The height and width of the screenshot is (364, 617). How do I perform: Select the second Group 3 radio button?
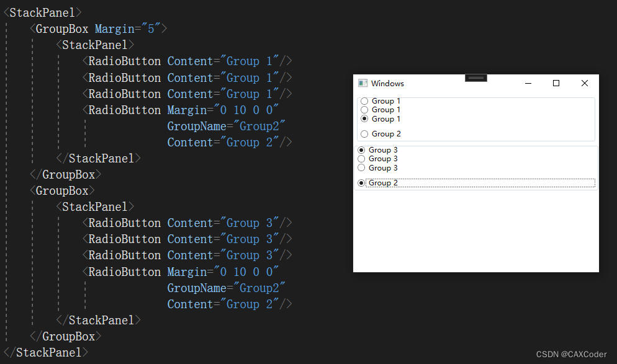[361, 159]
